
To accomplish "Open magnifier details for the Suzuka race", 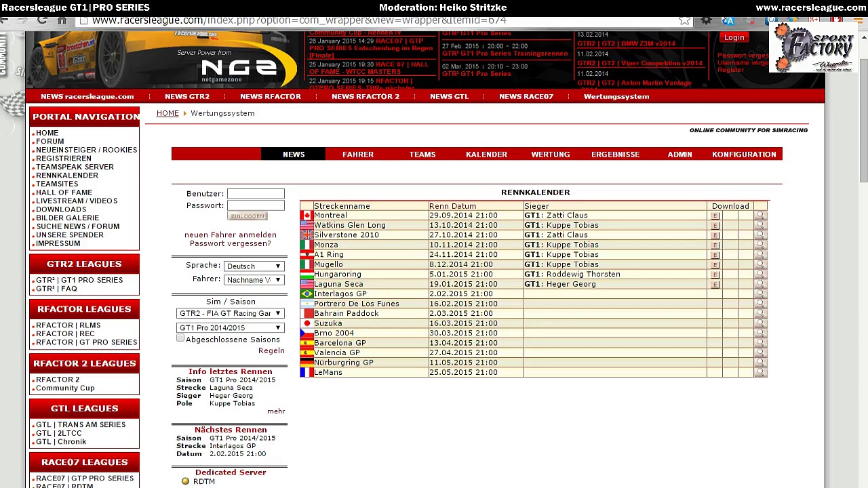I will (759, 323).
